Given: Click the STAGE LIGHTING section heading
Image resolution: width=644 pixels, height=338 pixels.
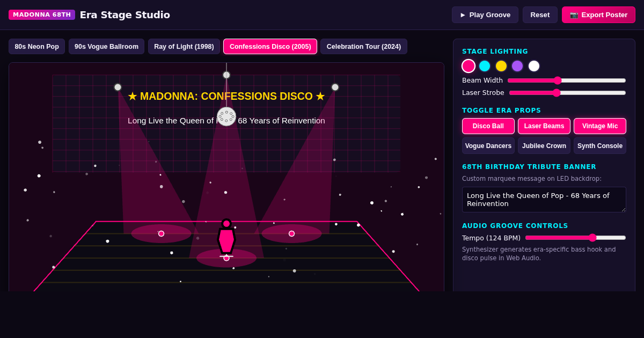Looking at the screenshot, I should (495, 52).
